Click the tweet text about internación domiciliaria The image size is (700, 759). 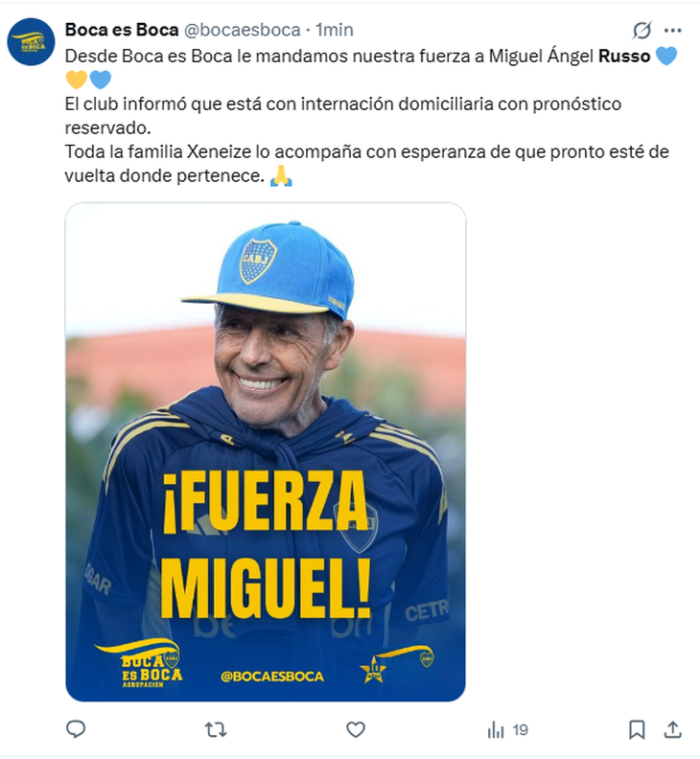[343, 116]
